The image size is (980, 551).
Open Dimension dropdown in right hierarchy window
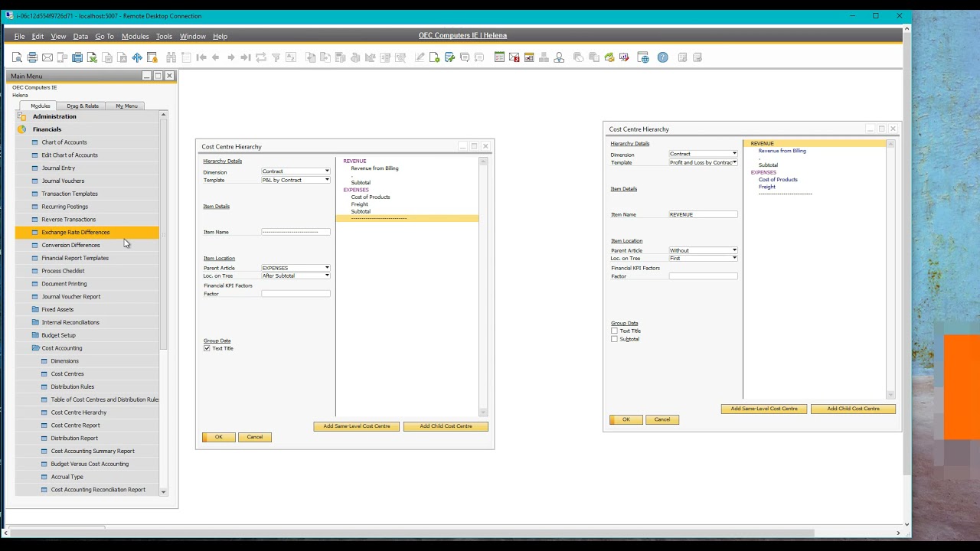coord(734,154)
